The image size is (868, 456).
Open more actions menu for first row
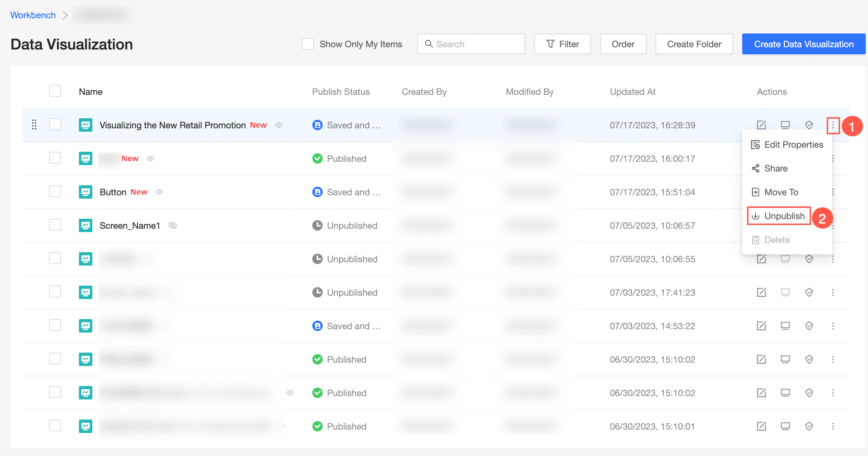833,125
